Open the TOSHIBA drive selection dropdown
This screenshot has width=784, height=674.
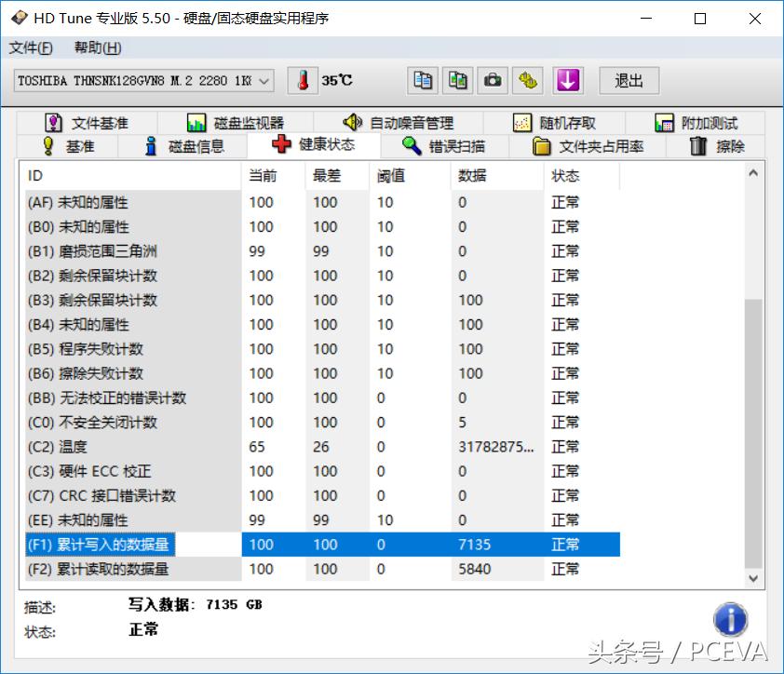point(264,81)
